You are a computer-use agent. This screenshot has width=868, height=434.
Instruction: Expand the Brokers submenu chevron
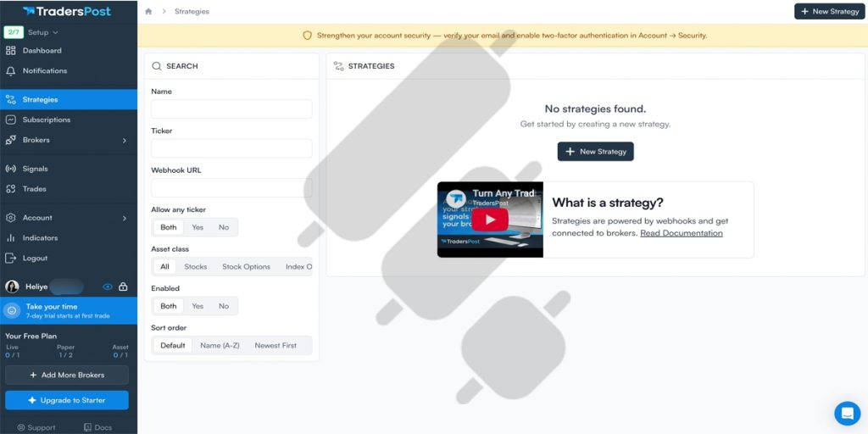tap(125, 141)
